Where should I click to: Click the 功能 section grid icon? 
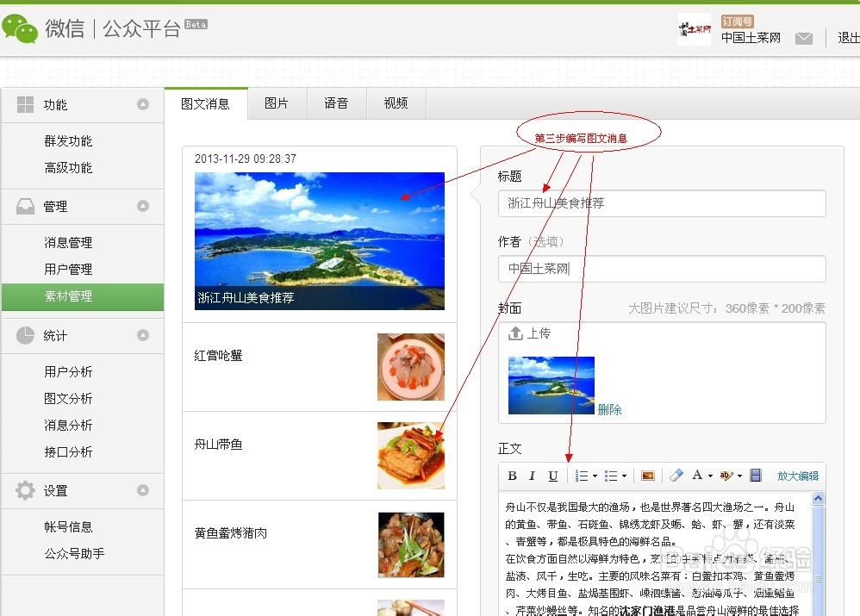coord(24,103)
